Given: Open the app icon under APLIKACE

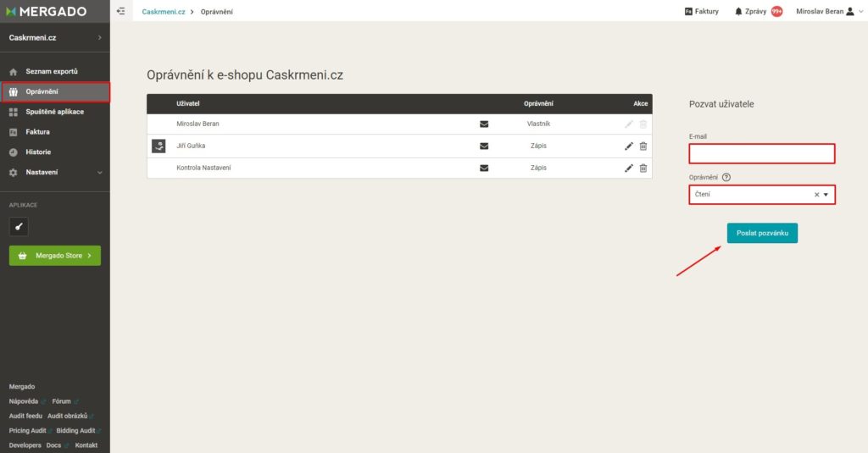Looking at the screenshot, I should pyautogui.click(x=19, y=226).
